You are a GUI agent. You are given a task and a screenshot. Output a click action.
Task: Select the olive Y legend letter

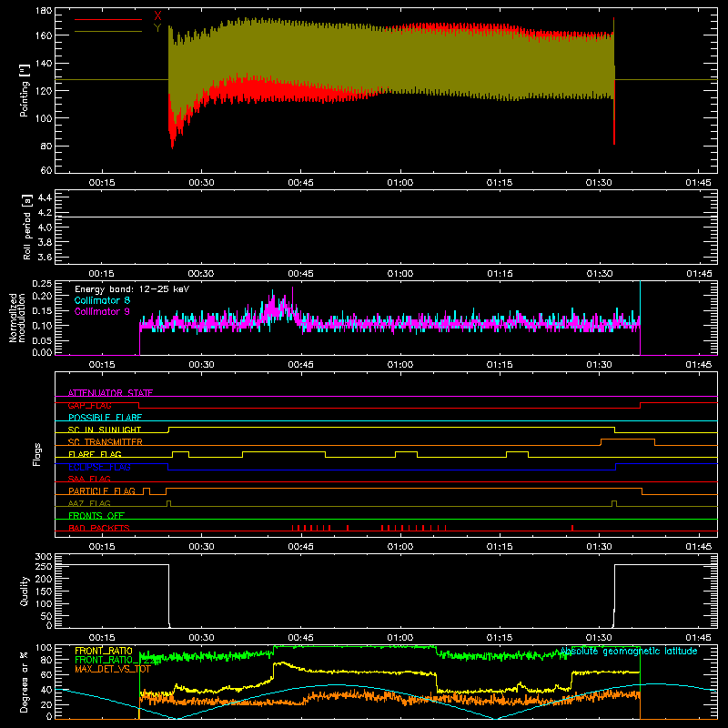point(157,28)
